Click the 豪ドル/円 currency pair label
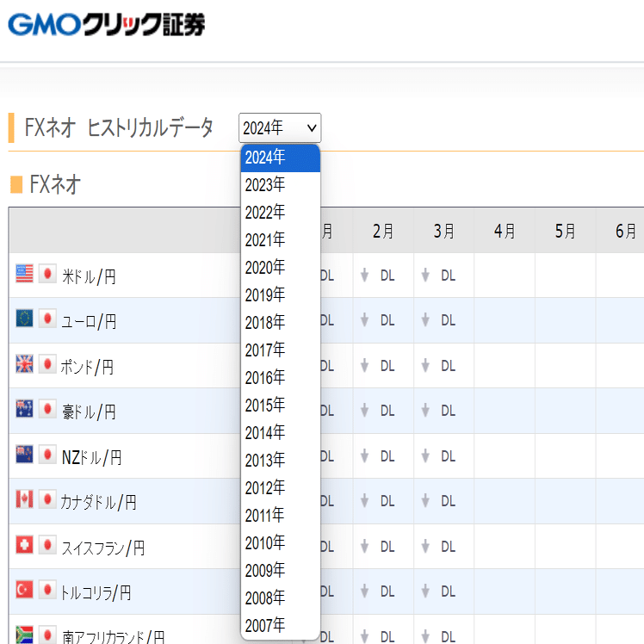 [x=89, y=412]
